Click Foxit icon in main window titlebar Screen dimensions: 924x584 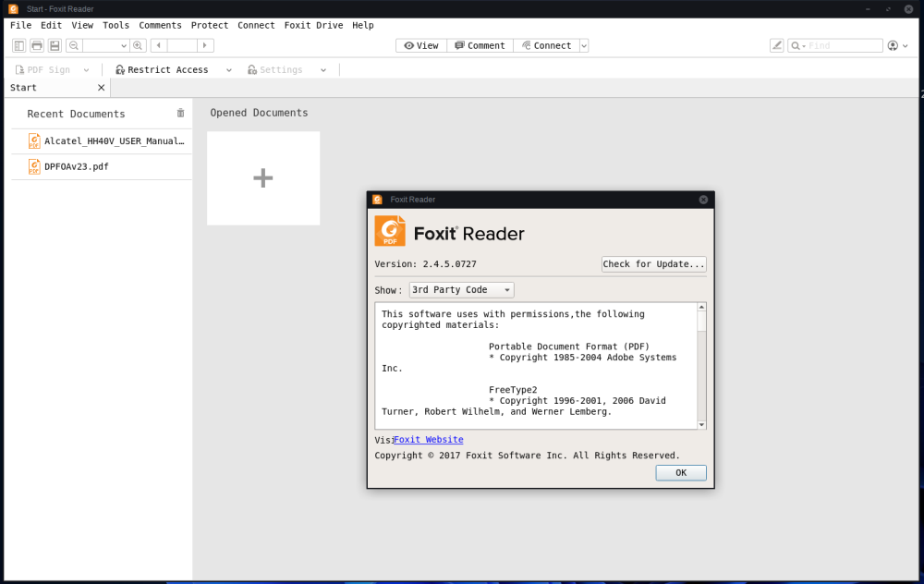coord(14,9)
